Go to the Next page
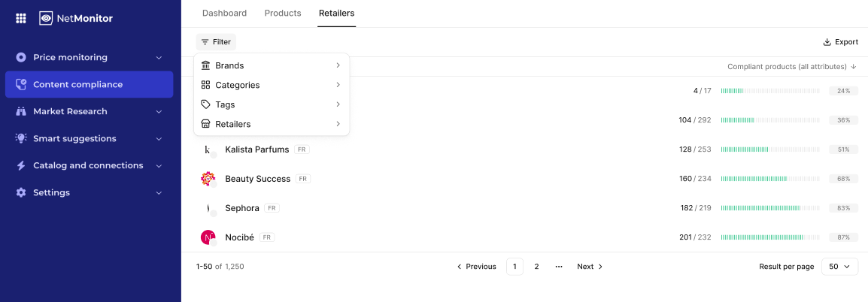868x302 pixels. (x=590, y=267)
